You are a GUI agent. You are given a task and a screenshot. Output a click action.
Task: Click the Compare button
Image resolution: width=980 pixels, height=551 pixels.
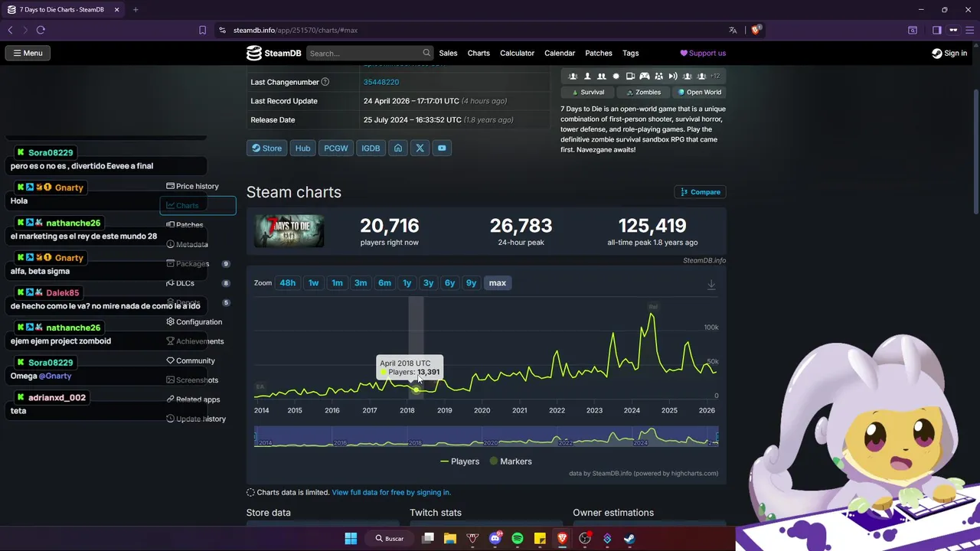pos(700,192)
